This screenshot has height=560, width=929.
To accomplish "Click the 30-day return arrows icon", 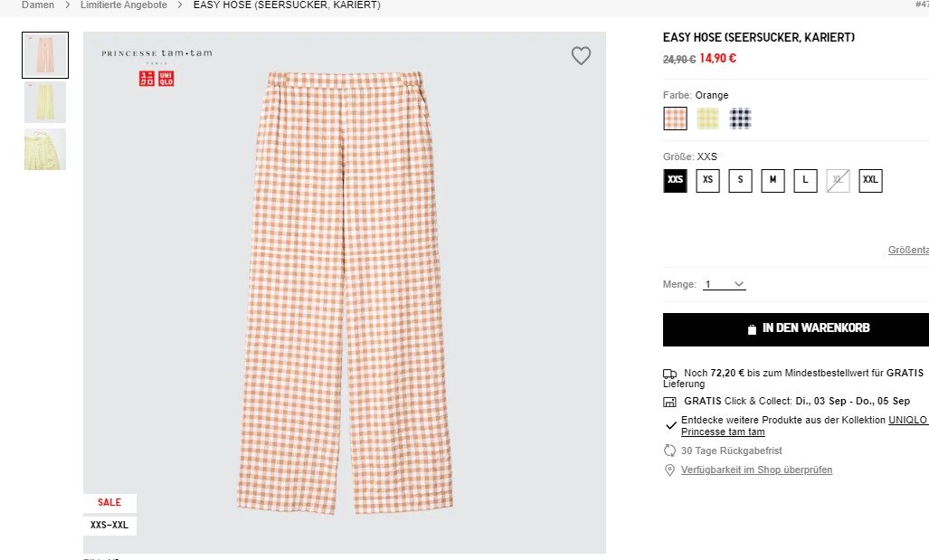I will point(669,451).
